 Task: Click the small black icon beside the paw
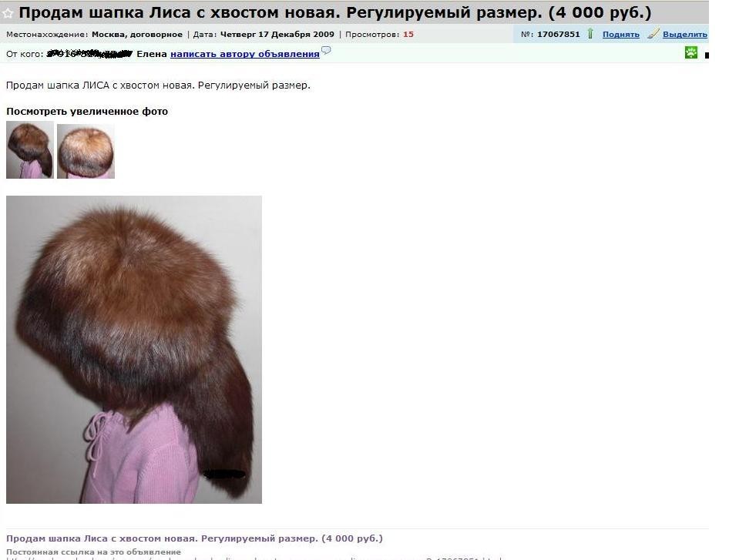click(707, 55)
